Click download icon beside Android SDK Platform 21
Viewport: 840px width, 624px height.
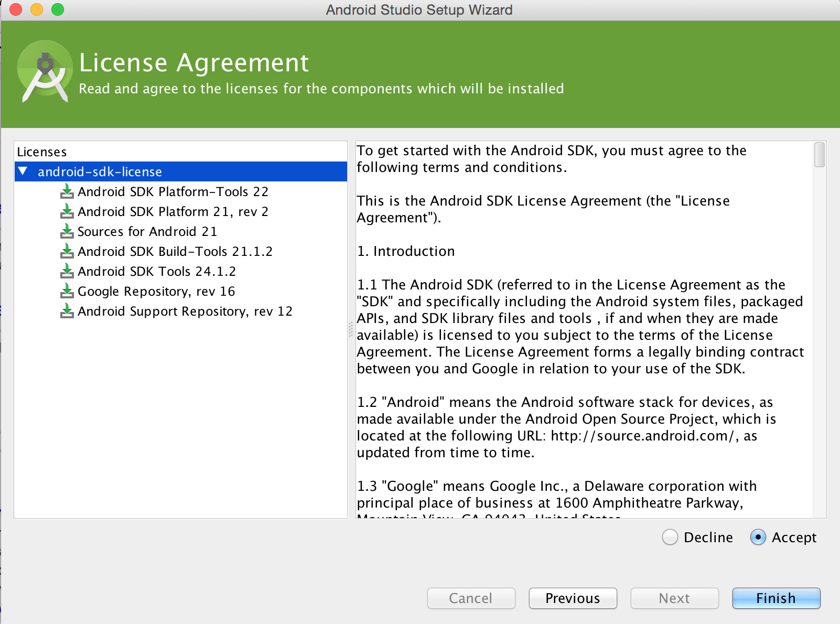pyautogui.click(x=67, y=211)
